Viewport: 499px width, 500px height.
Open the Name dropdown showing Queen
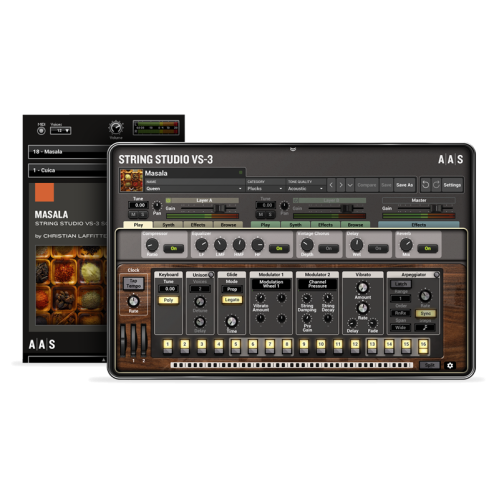[x=194, y=189]
